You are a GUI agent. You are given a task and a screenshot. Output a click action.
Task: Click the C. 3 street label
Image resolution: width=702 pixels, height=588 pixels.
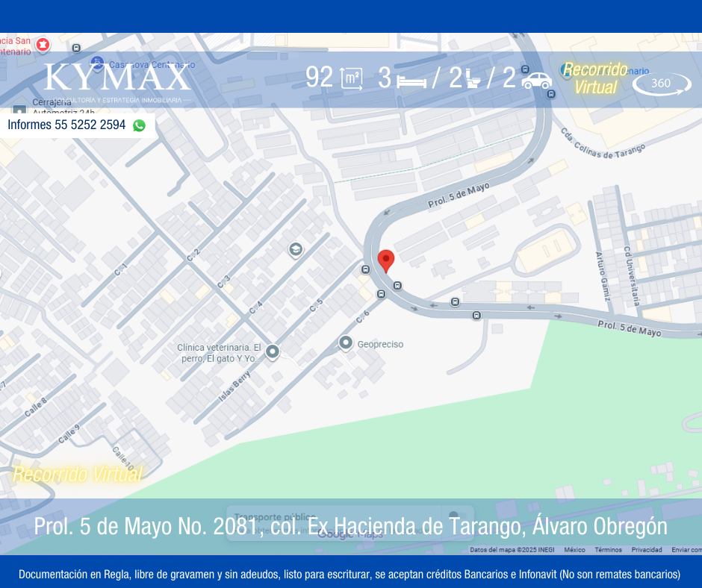pyautogui.click(x=224, y=281)
